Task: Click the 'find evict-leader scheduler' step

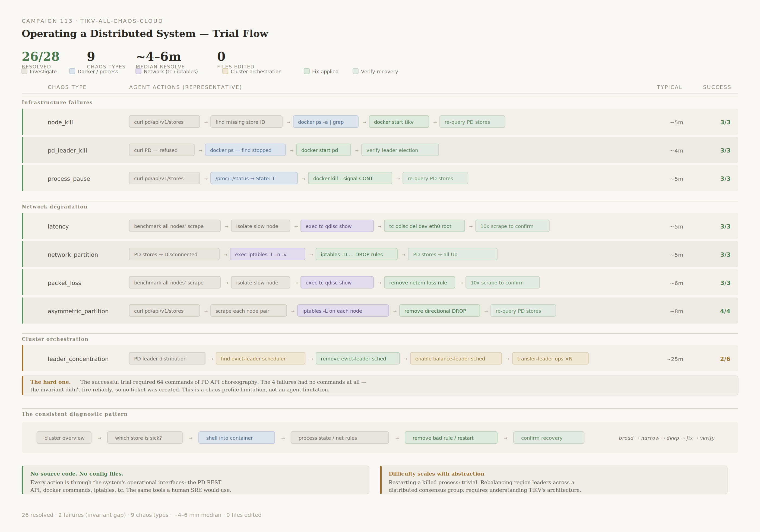Action: coord(260,359)
